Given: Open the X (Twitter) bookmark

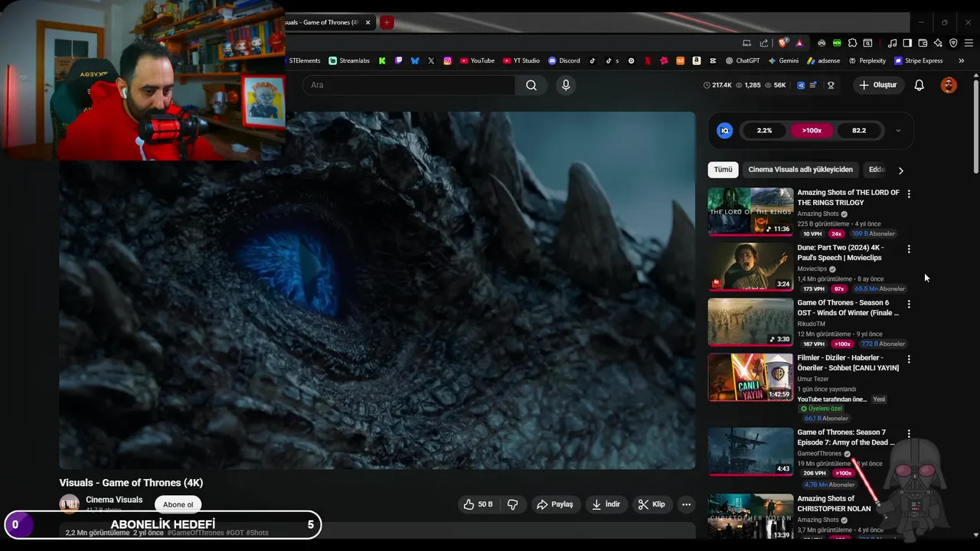Looking at the screenshot, I should 431,60.
